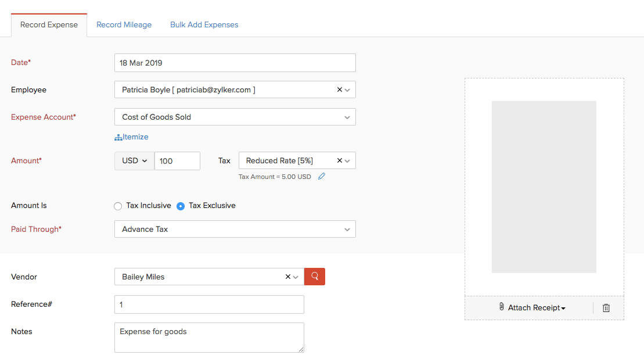The width and height of the screenshot is (644, 362).
Task: Click the pencil icon to edit tax amount
Action: coord(322,177)
